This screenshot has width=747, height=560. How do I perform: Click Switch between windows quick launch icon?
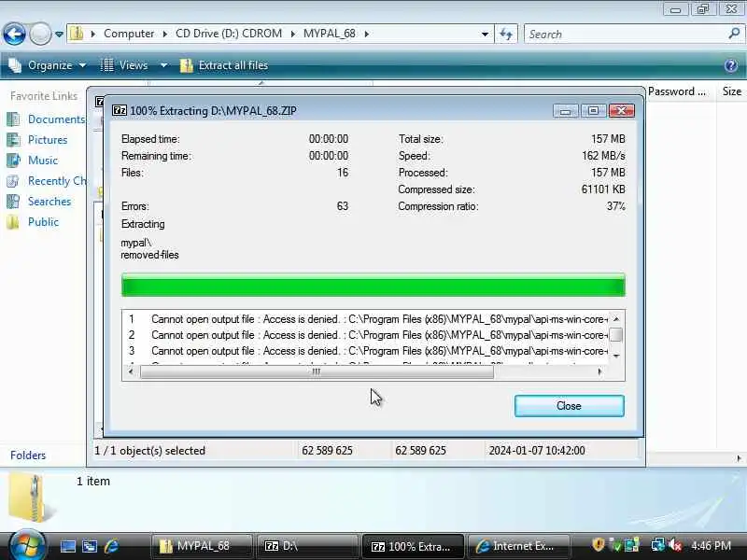(x=90, y=546)
